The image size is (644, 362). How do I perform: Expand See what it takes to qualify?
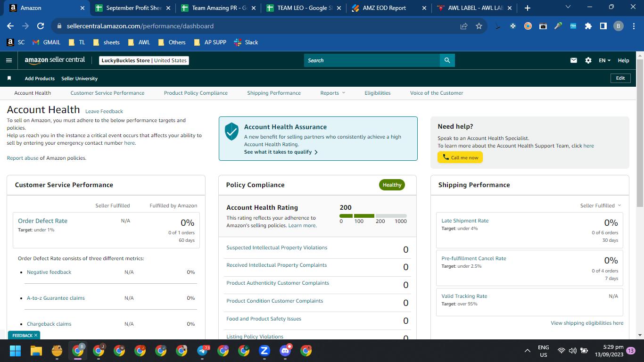(x=281, y=152)
